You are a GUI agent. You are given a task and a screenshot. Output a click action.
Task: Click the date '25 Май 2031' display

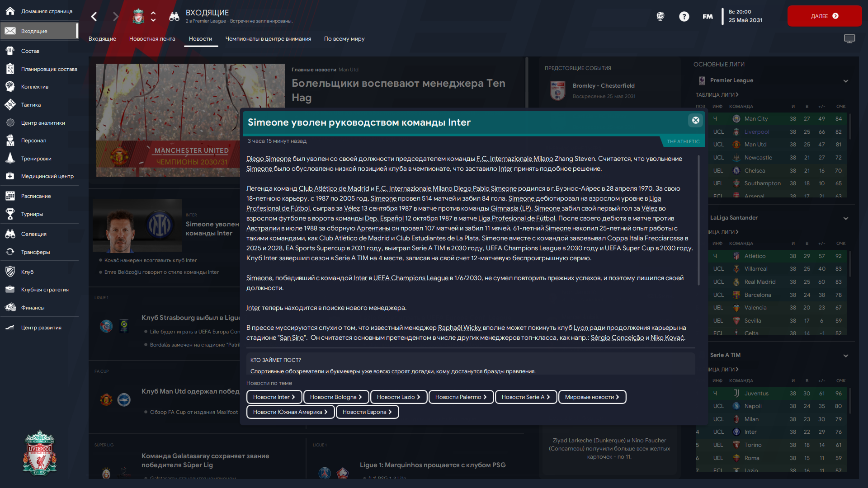tap(745, 20)
